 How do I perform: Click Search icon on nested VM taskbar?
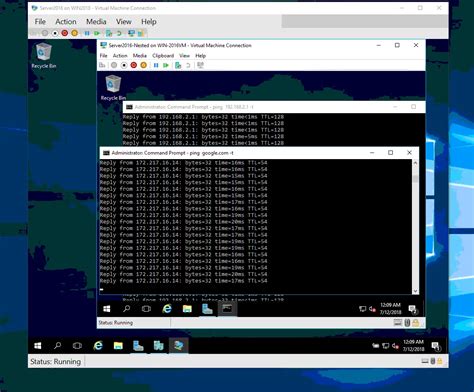(x=127, y=309)
